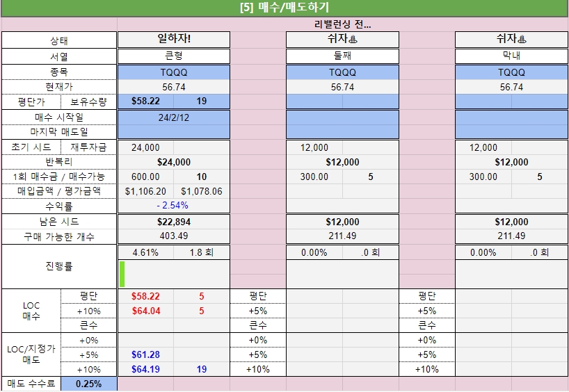The height and width of the screenshot is (392, 569).
Task: Click the 쉬자 cell above 막내
Action: pyautogui.click(x=511, y=39)
